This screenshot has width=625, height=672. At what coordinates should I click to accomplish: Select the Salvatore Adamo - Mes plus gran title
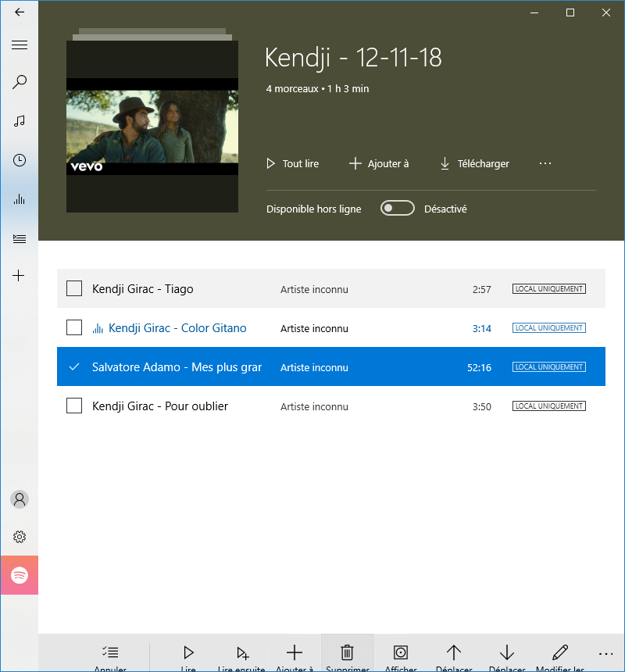(x=177, y=367)
